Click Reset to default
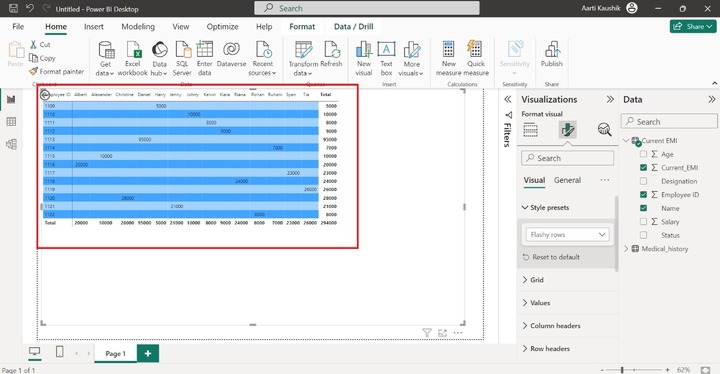Viewport: 720px width, 374px height. pyautogui.click(x=551, y=257)
